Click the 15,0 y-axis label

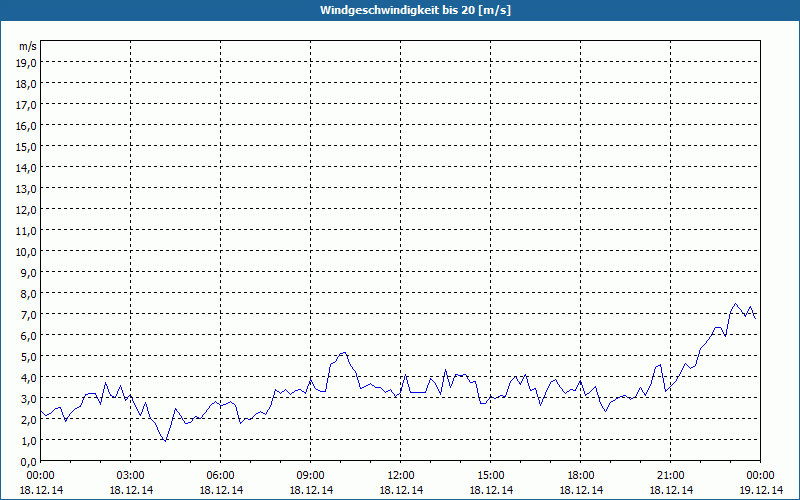(26, 147)
